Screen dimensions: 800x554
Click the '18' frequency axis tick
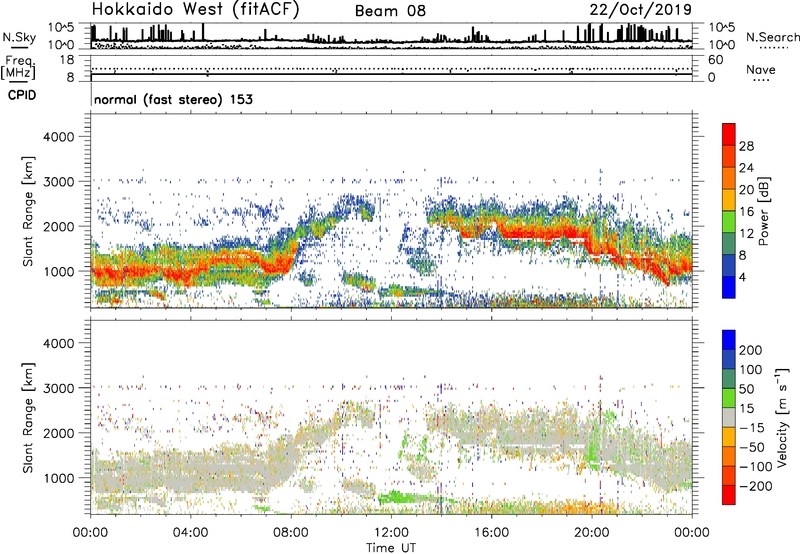point(67,60)
